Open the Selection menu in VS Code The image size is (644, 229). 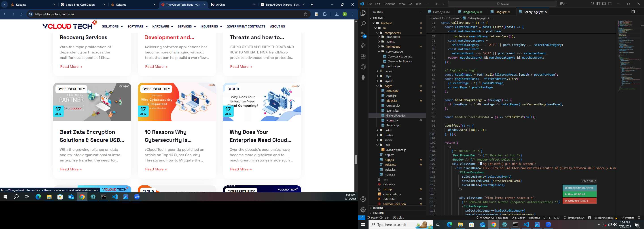point(389,4)
